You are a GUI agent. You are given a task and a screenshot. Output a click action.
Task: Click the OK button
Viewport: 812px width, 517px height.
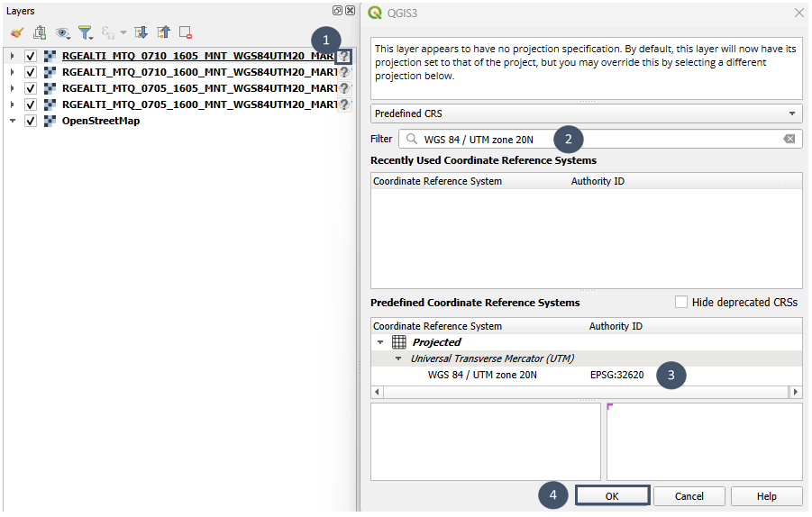coord(612,496)
